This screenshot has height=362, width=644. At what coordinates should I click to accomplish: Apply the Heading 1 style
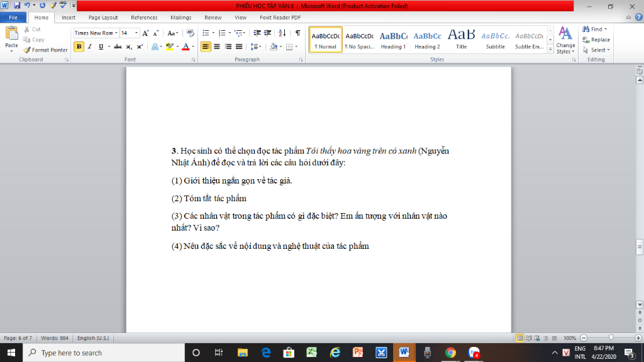point(393,40)
